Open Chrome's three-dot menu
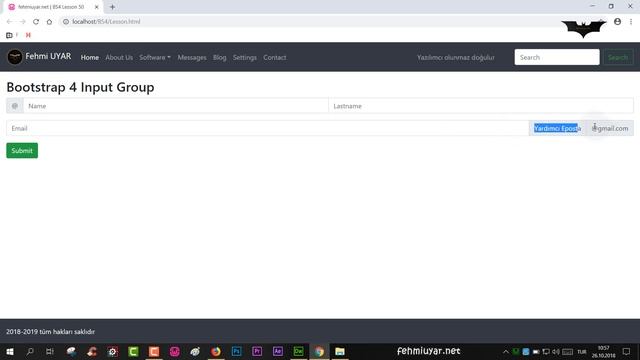 (x=631, y=22)
